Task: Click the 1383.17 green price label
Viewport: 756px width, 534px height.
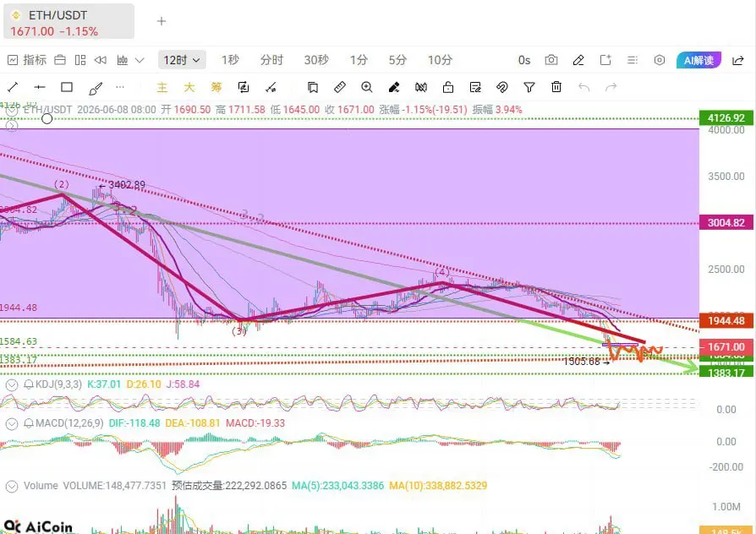Action: [x=726, y=373]
